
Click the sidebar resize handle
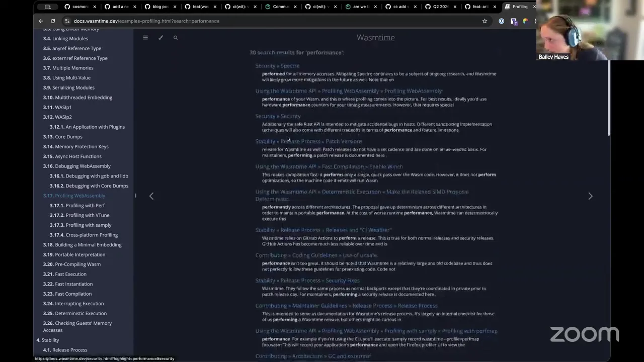135,196
